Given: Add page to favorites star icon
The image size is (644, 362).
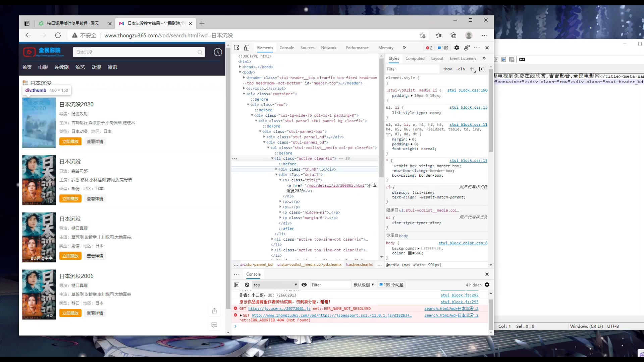Looking at the screenshot, I should click(422, 35).
